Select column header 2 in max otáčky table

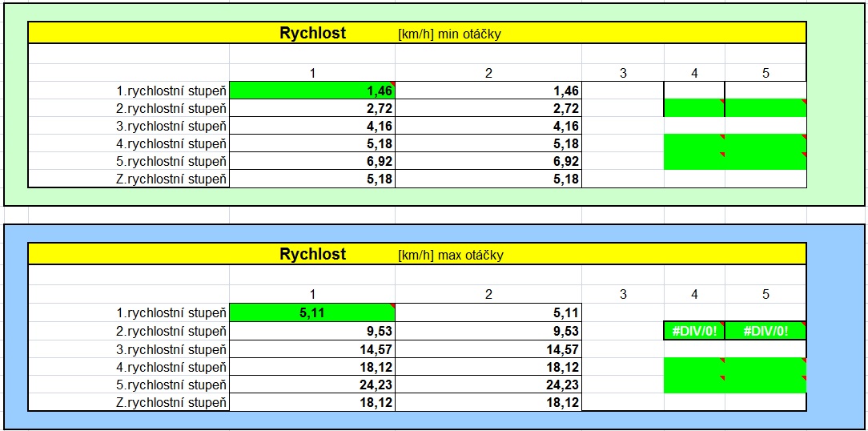pyautogui.click(x=488, y=295)
